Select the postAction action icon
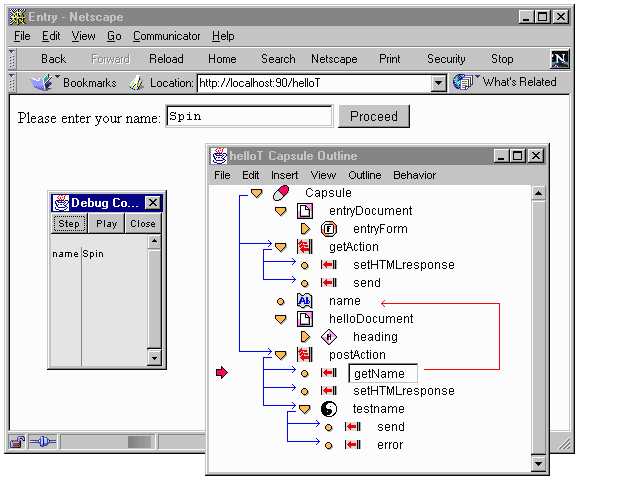640x480 pixels. (x=304, y=355)
